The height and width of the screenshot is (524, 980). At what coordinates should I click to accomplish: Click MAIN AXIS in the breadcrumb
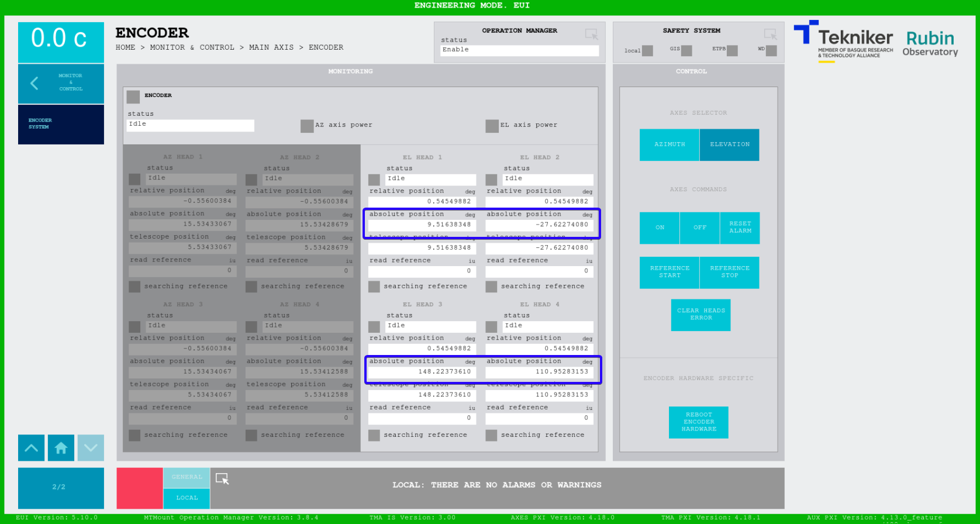271,47
